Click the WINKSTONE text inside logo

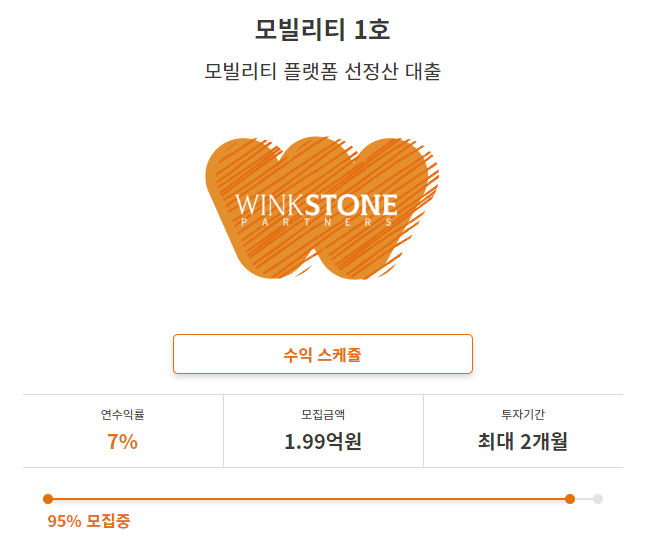317,205
